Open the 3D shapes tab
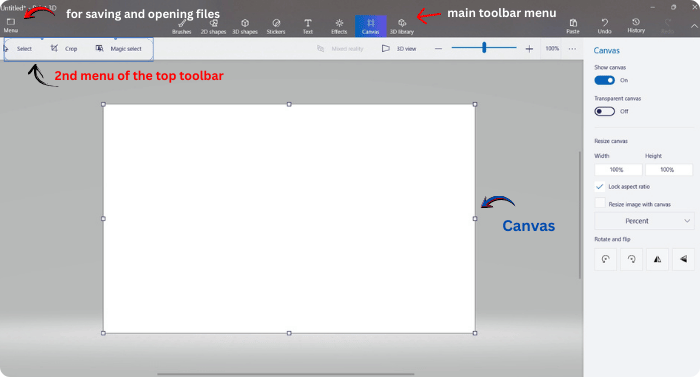 pos(245,26)
